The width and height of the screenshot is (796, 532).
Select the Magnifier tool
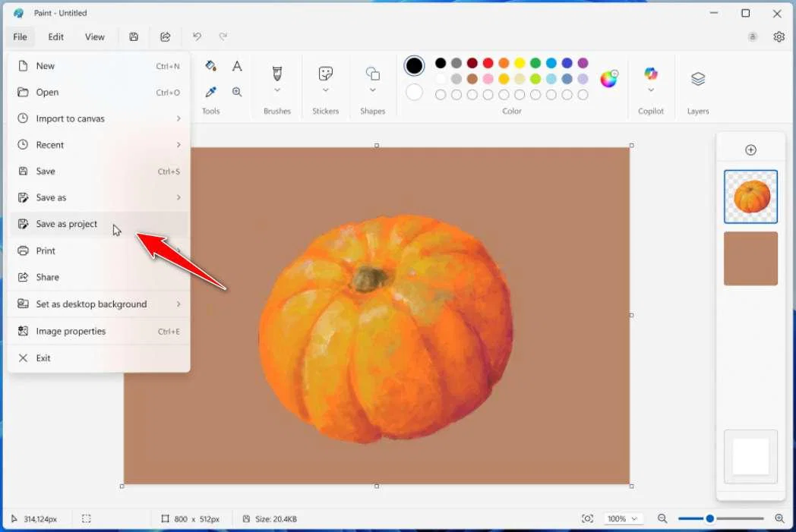tap(237, 92)
